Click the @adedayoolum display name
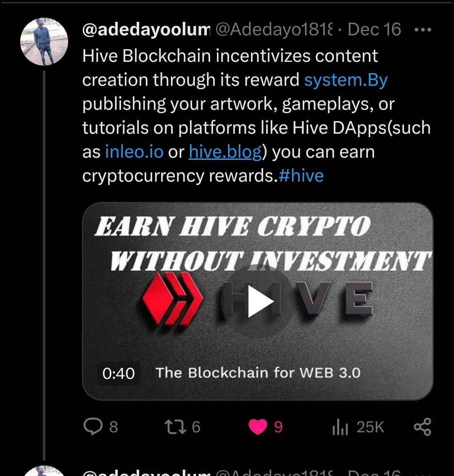The image size is (454, 476). [x=146, y=29]
